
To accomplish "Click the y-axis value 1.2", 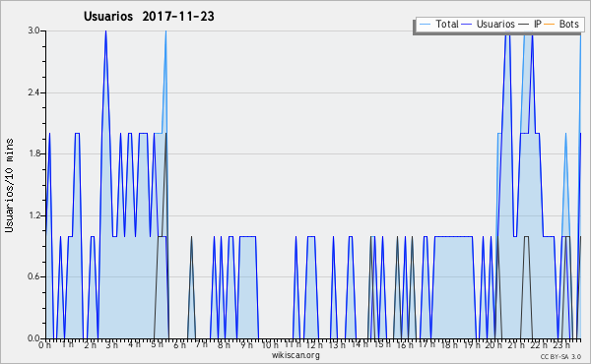I will tap(33, 215).
